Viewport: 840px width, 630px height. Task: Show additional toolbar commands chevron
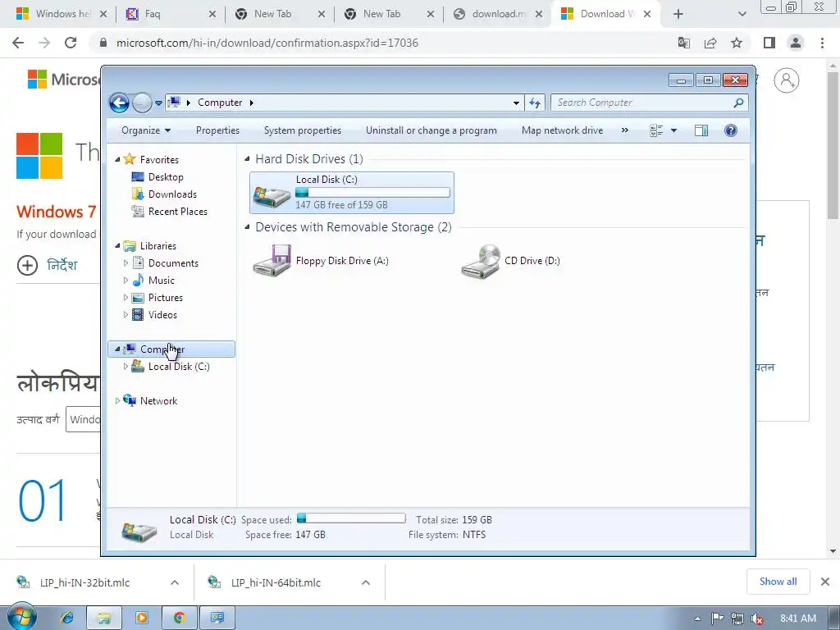tap(624, 130)
